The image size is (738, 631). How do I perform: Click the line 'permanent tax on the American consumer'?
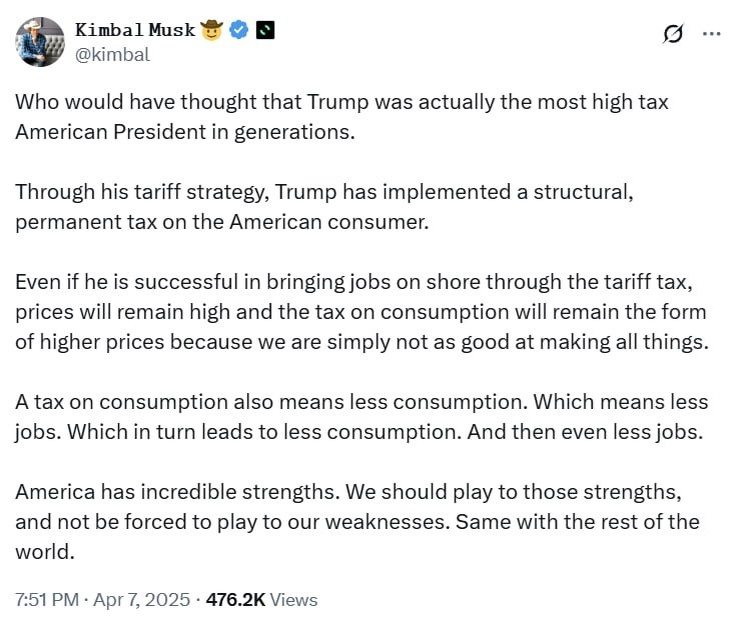pyautogui.click(x=221, y=221)
